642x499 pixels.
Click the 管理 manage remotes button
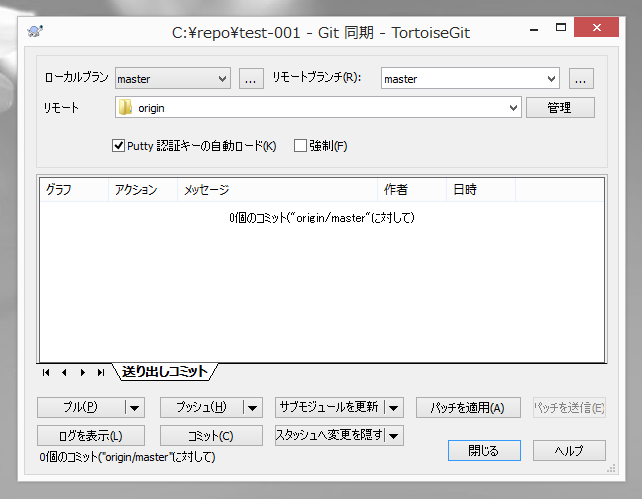[x=560, y=108]
